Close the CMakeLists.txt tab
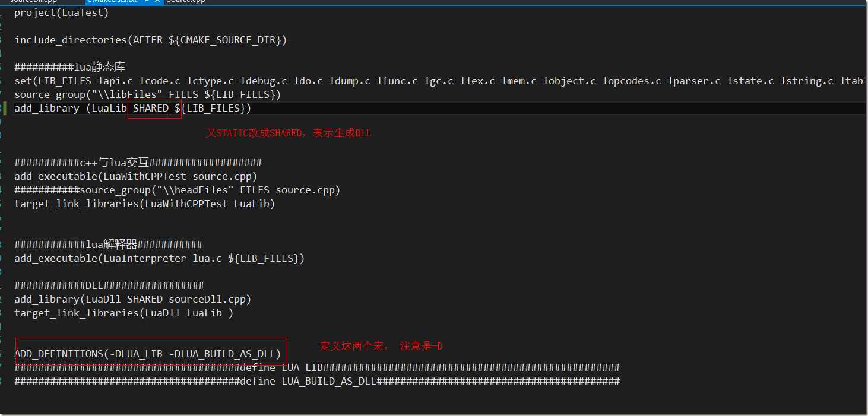The width and height of the screenshot is (868, 416). click(157, 2)
